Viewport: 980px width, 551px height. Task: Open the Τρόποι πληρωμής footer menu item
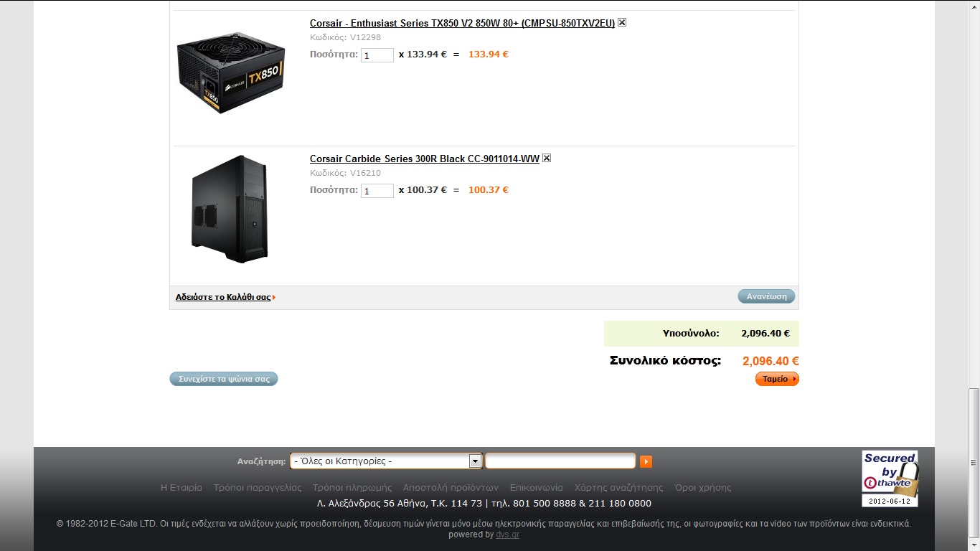(352, 487)
